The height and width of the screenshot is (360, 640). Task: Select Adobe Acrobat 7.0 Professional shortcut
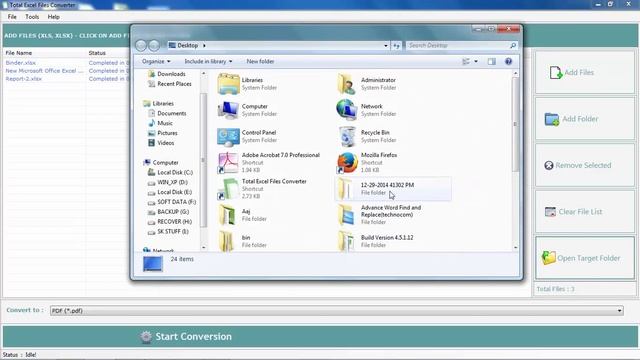pyautogui.click(x=269, y=162)
